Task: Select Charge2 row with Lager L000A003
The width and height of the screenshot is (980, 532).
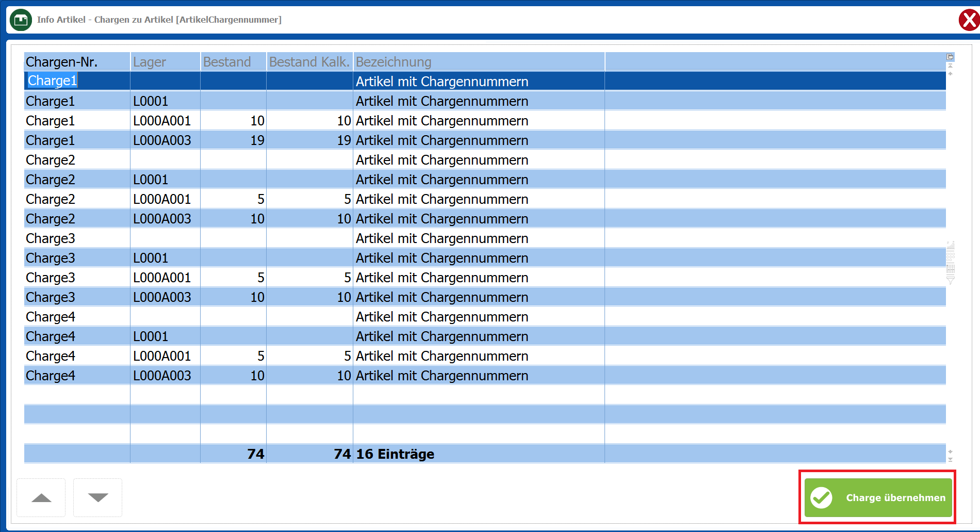Action: (162, 219)
